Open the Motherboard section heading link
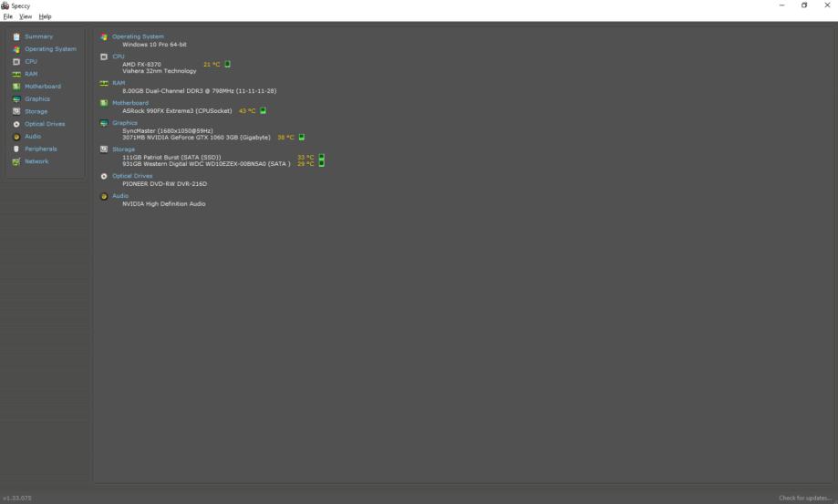Image resolution: width=838 pixels, height=504 pixels. point(130,103)
